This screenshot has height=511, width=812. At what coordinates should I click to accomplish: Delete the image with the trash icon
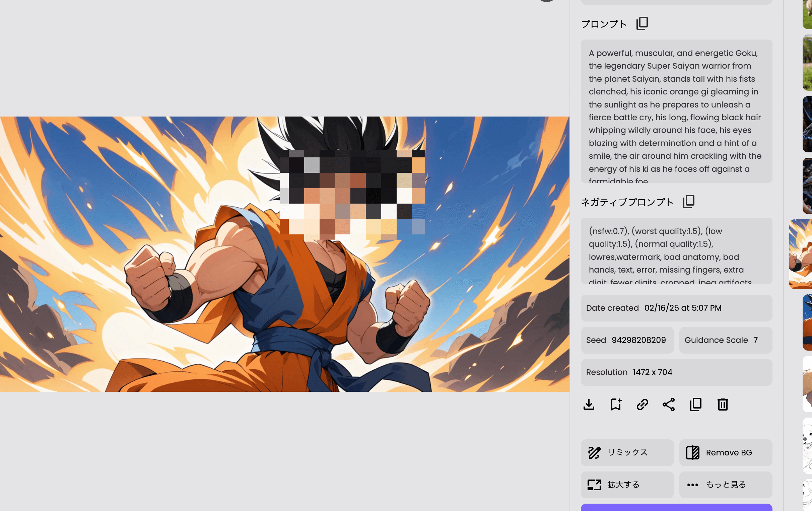(723, 405)
